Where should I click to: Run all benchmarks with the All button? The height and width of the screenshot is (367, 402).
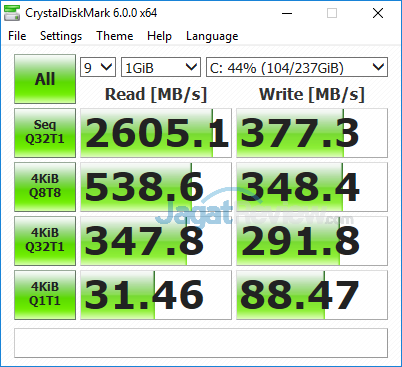pos(45,79)
